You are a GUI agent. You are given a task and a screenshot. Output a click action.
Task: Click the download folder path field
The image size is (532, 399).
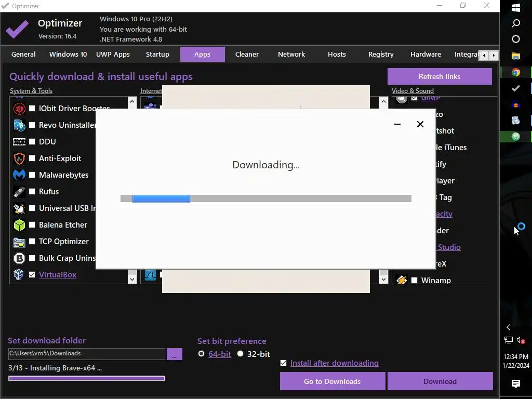[87, 353]
